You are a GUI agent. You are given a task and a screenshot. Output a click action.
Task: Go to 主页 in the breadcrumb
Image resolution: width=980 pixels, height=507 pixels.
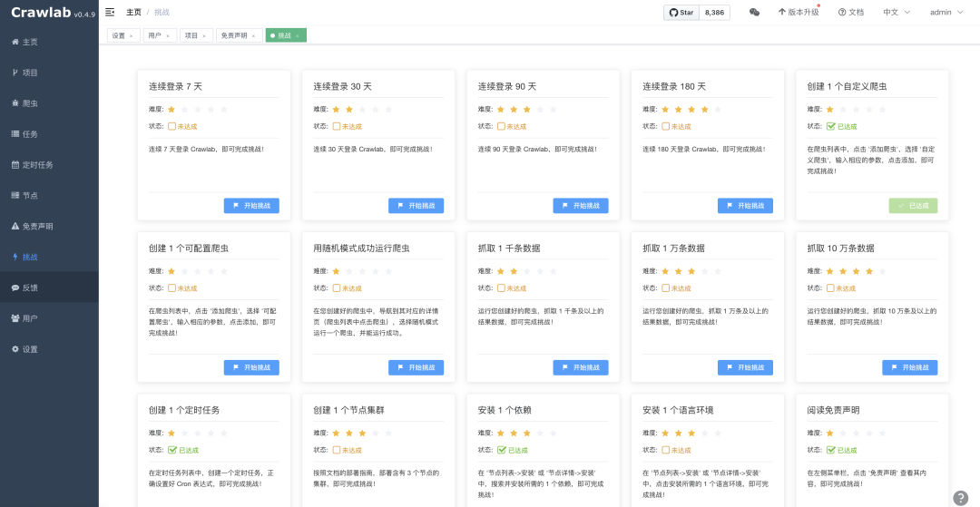point(133,12)
